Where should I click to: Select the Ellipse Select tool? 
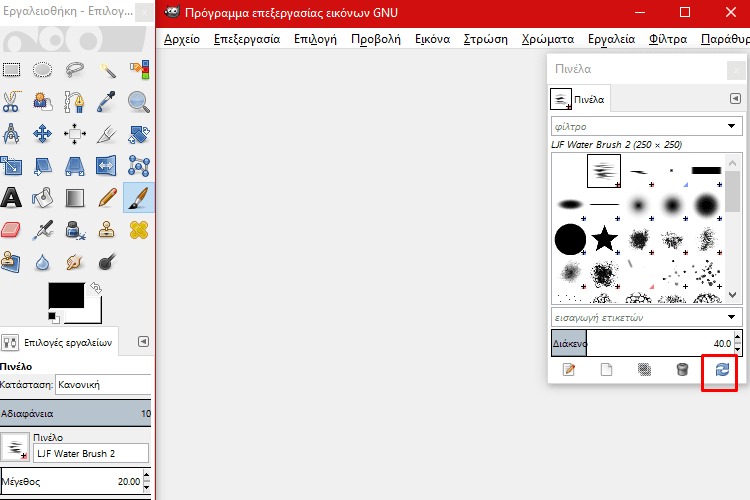point(43,70)
